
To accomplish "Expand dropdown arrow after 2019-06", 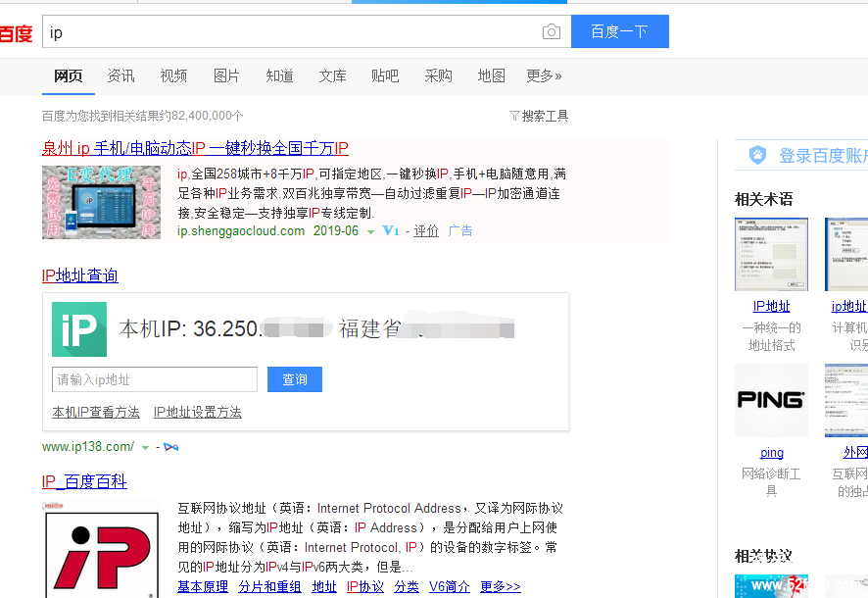I will pyautogui.click(x=370, y=232).
